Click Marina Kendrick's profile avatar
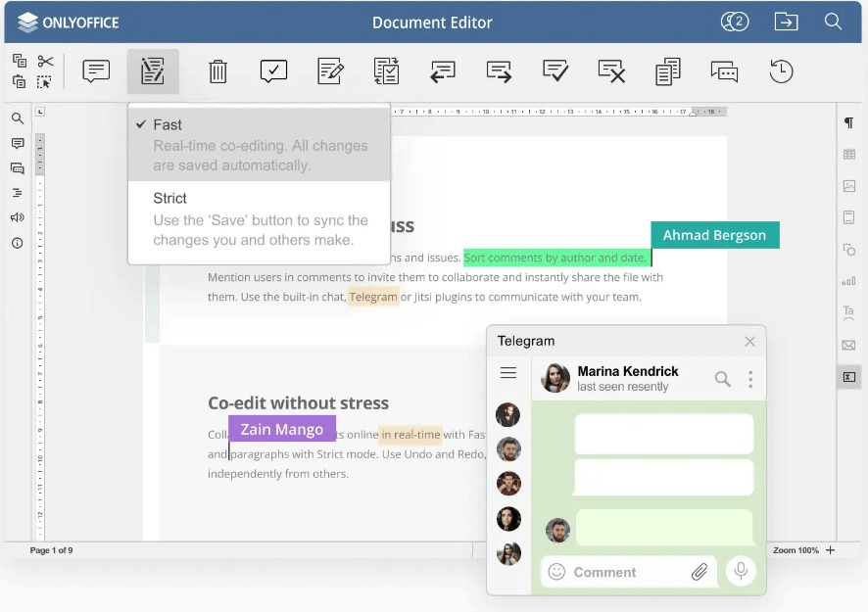The image size is (868, 612). [555, 378]
